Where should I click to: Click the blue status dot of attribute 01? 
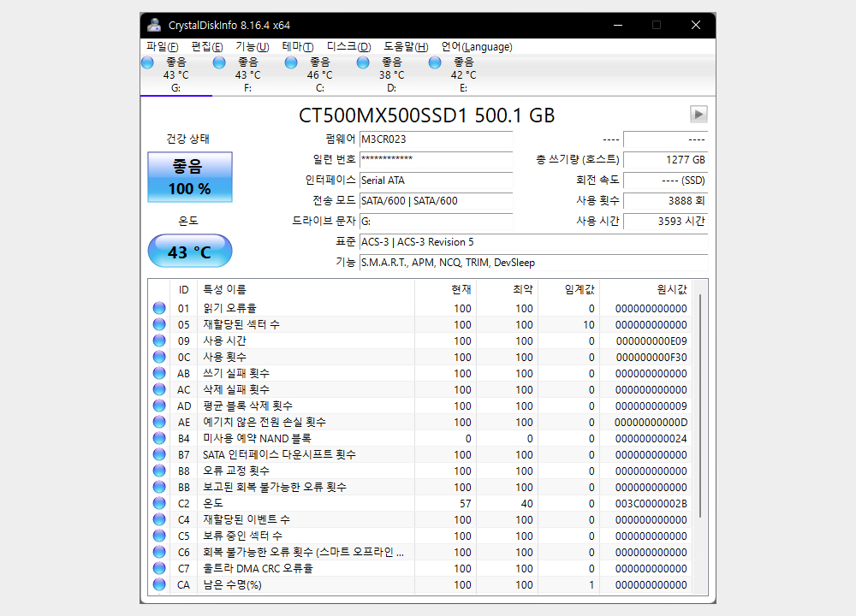[x=159, y=308]
